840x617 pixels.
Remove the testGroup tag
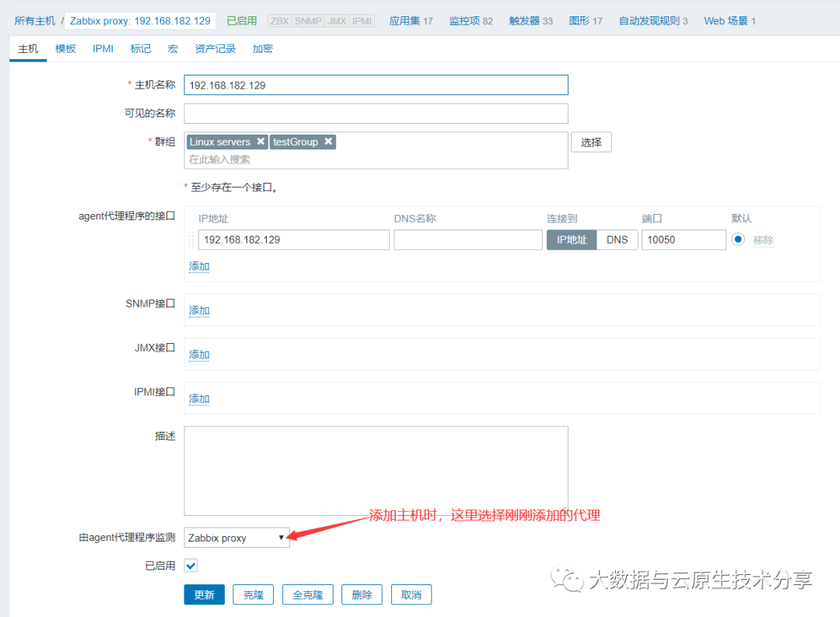328,142
